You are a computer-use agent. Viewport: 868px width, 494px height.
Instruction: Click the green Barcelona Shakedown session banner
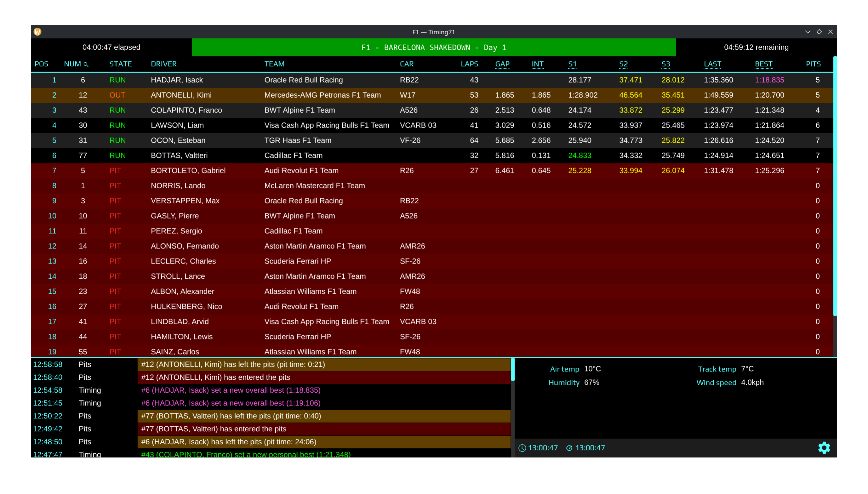click(433, 48)
